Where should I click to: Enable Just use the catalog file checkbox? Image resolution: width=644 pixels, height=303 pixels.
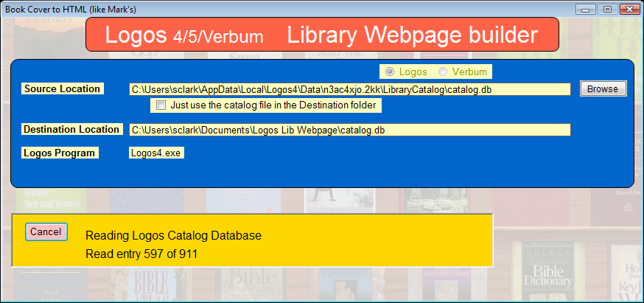click(161, 105)
